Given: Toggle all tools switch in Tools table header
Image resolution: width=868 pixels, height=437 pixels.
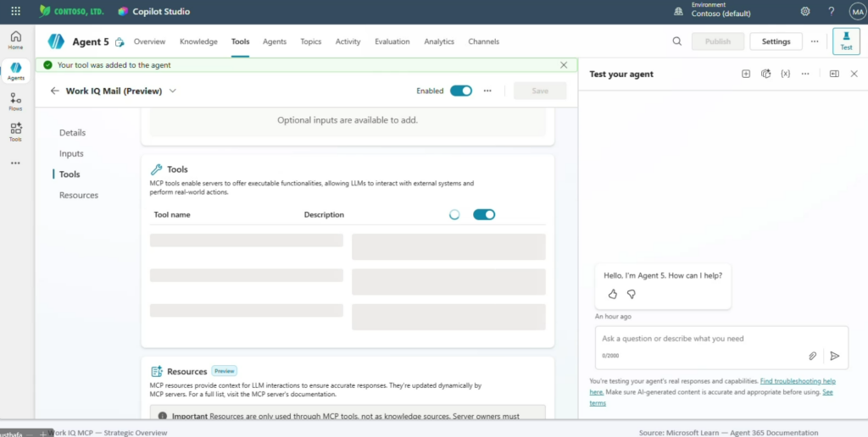Looking at the screenshot, I should (484, 214).
